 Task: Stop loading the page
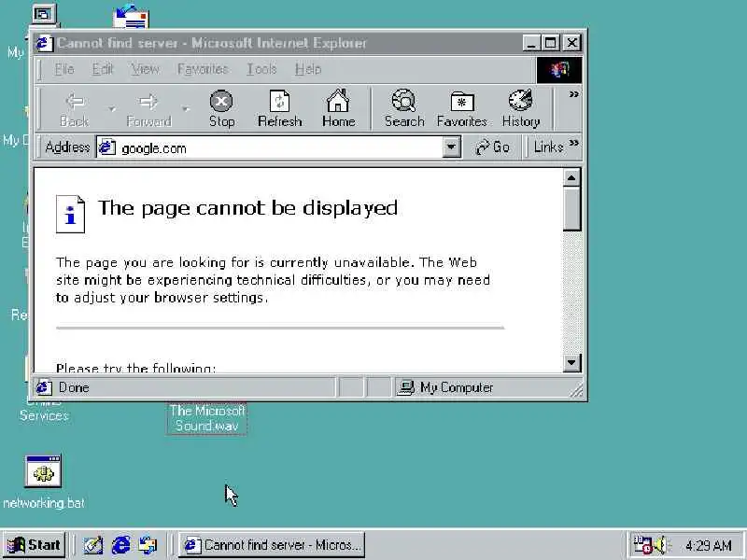pos(221,109)
